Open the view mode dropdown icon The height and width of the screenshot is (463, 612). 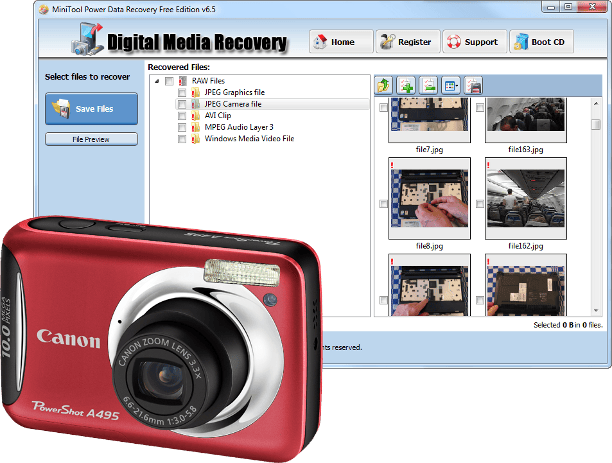pyautogui.click(x=451, y=85)
